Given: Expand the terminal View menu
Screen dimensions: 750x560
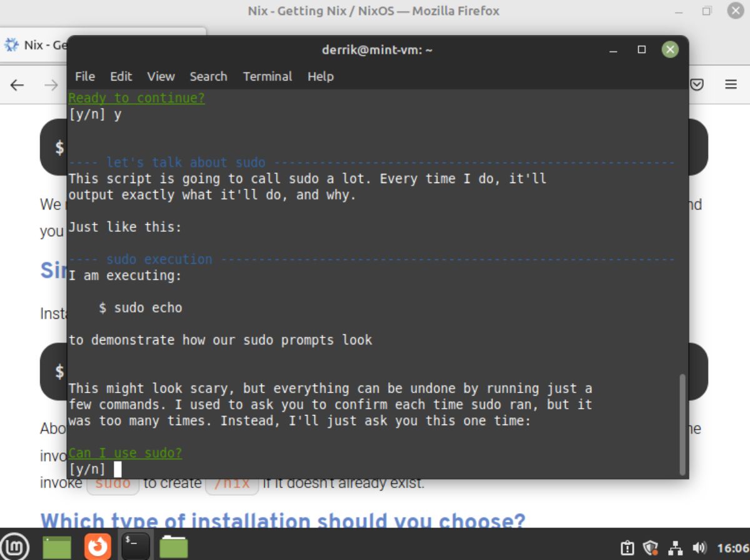Looking at the screenshot, I should click(x=161, y=76).
